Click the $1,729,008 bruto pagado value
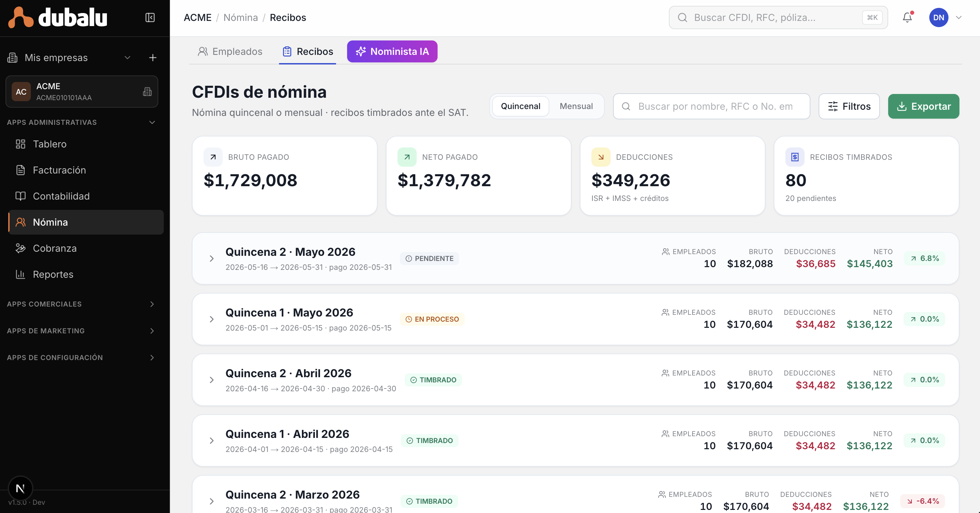 [x=250, y=180]
